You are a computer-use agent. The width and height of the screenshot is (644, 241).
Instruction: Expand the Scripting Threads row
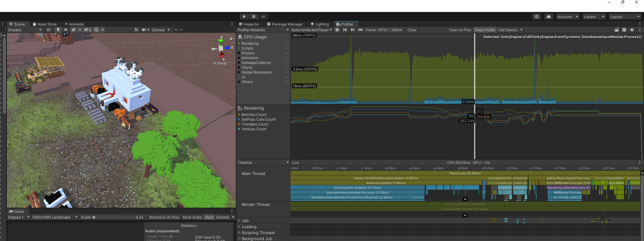(x=239, y=233)
